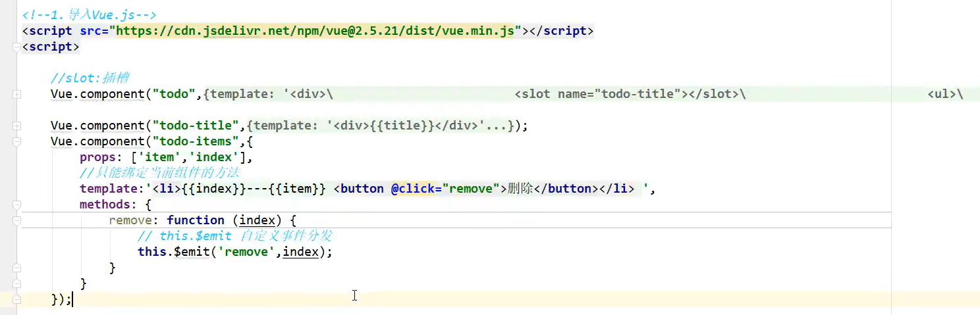Image resolution: width=980 pixels, height=315 pixels.
Task: Click the "删除" button text in template
Action: (x=520, y=189)
